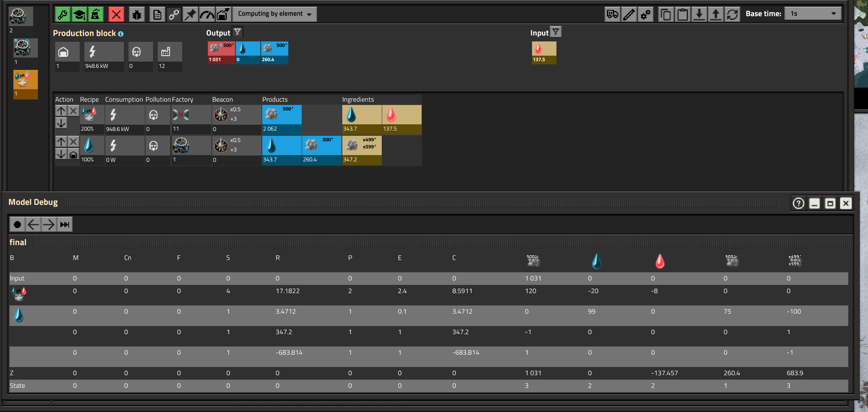Image resolution: width=868 pixels, height=412 pixels.
Task: Click the circular arrows refresh icon
Action: click(x=732, y=15)
